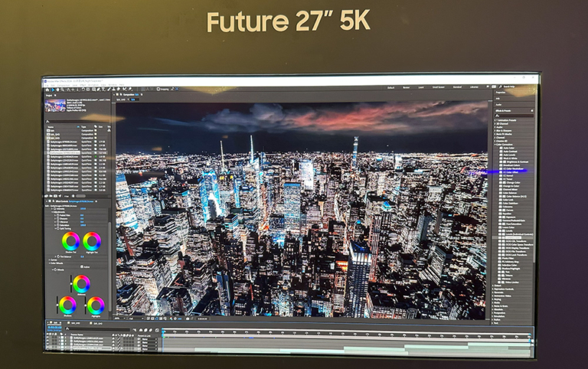588x369 pixels.
Task: Select the Home icon in toolbar
Action: pyautogui.click(x=47, y=89)
